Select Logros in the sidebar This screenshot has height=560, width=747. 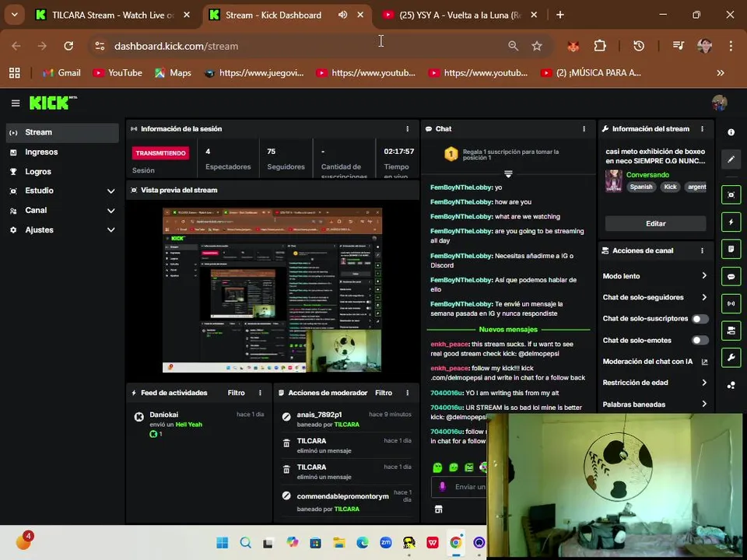[62, 171]
